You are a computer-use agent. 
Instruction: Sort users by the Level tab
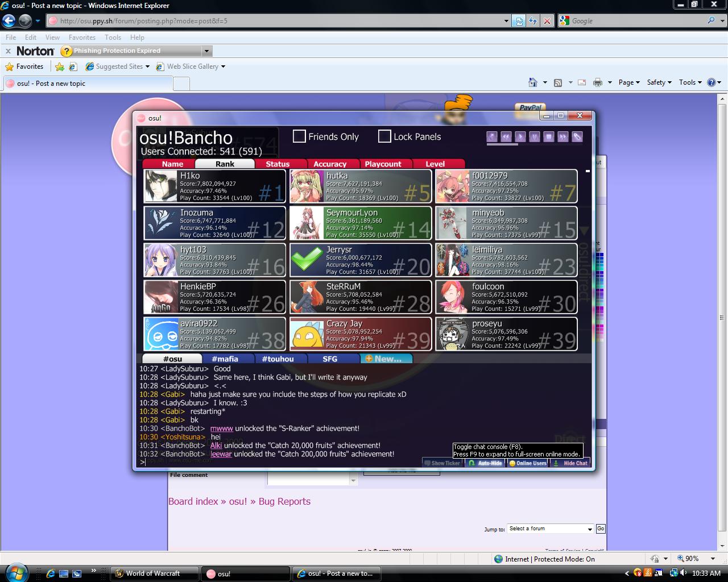click(x=435, y=164)
